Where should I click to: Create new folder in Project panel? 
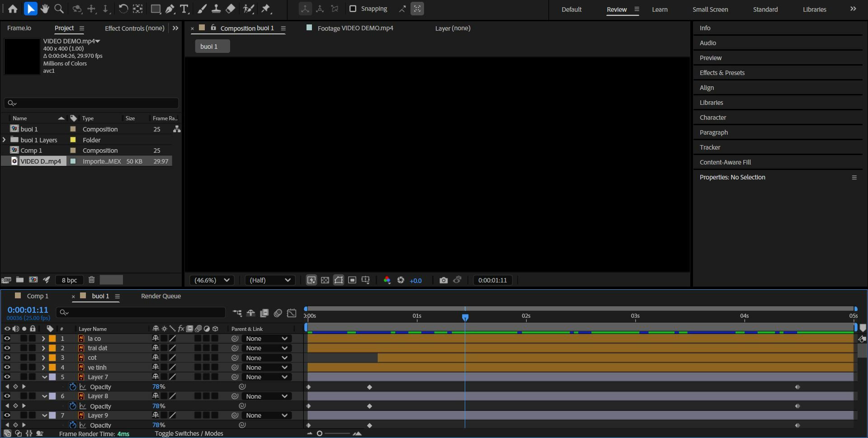(20, 280)
